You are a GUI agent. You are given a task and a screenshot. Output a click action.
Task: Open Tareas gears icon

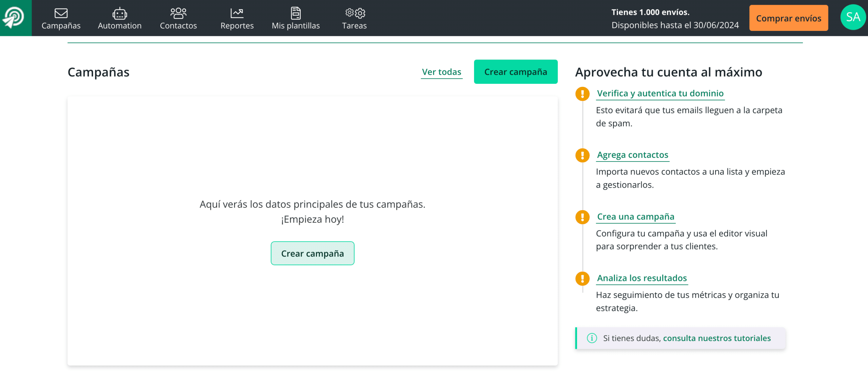pos(355,13)
